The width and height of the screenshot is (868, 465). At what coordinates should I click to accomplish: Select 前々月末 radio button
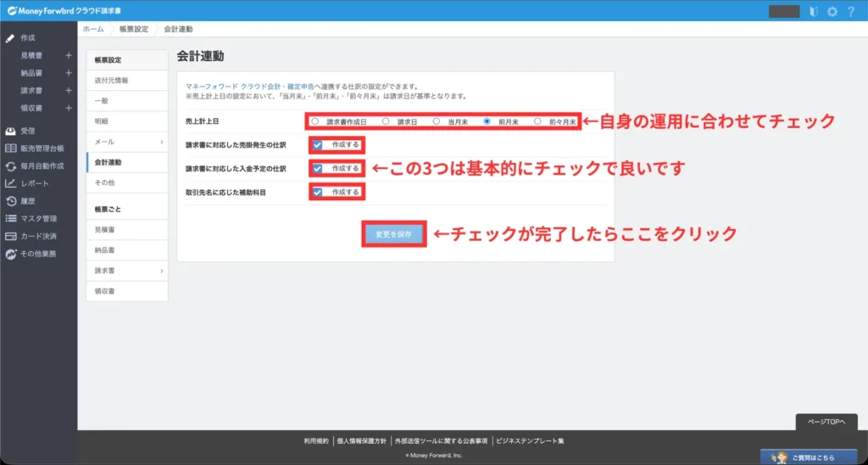(537, 121)
